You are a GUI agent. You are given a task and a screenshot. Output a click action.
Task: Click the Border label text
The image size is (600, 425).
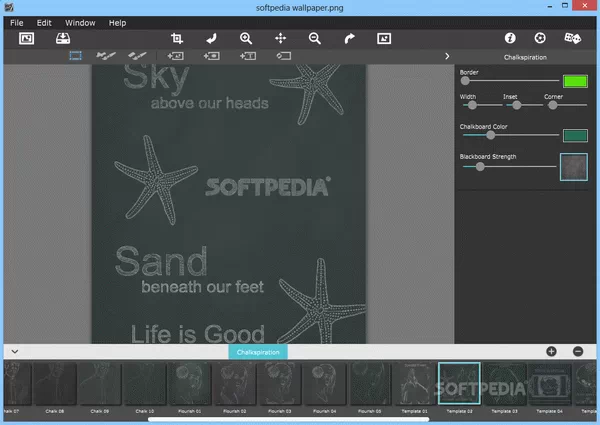469,72
